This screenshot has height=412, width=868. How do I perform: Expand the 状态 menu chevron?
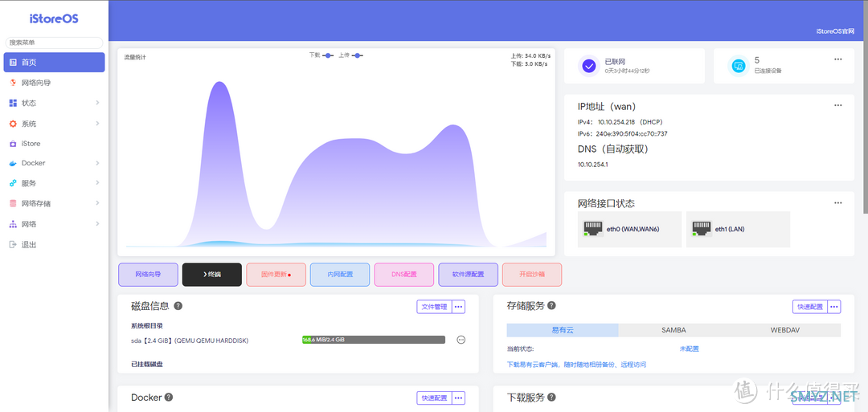[97, 104]
